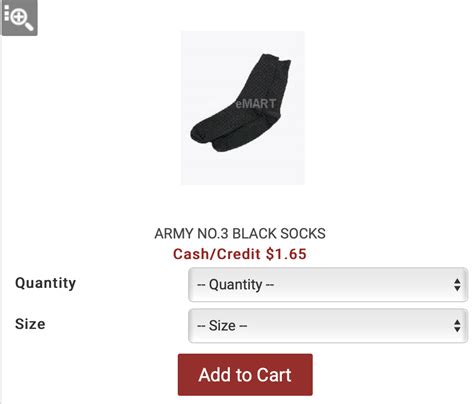Click the black socks product image

point(243,108)
